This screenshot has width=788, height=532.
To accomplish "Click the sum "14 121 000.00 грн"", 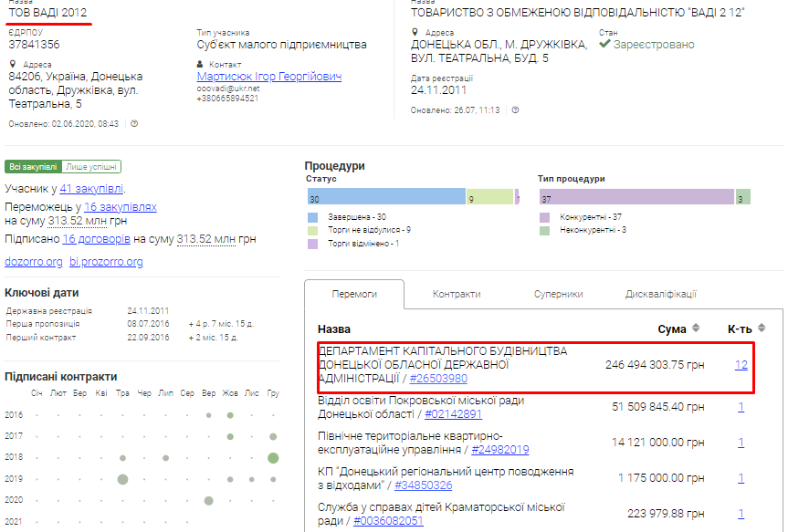I will pos(657,443).
